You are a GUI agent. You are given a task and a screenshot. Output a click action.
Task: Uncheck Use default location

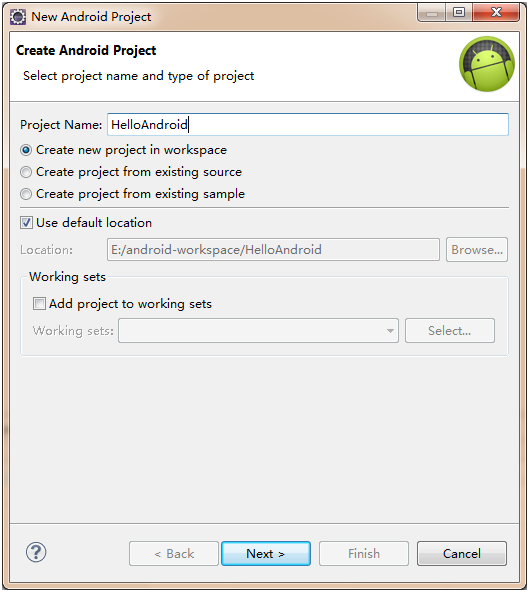click(x=26, y=223)
